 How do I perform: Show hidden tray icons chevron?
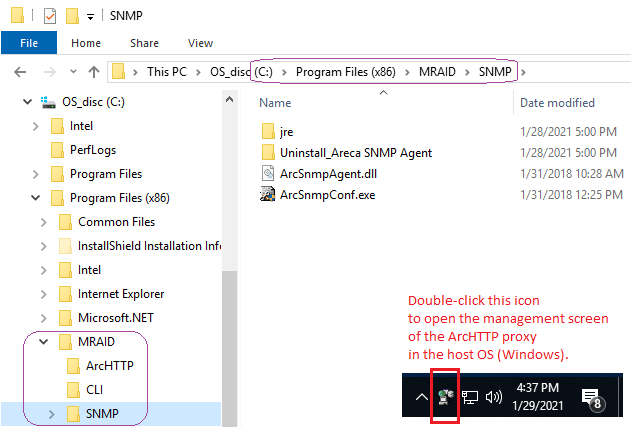421,398
